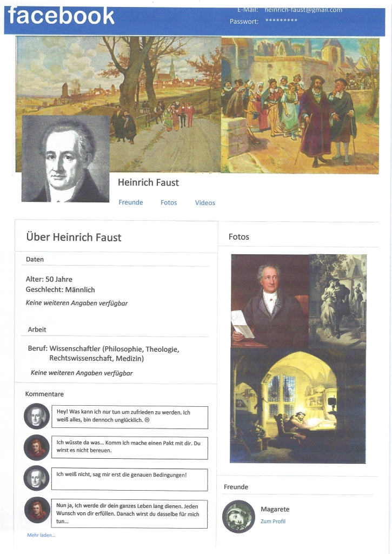This screenshot has width=392, height=554.
Task: Focus the Passwort field
Action: tap(282, 21)
